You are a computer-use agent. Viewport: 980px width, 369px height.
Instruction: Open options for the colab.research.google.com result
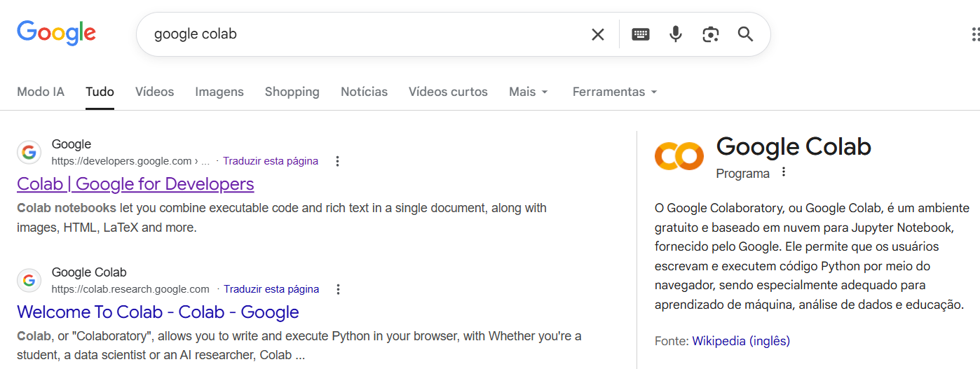click(x=338, y=289)
